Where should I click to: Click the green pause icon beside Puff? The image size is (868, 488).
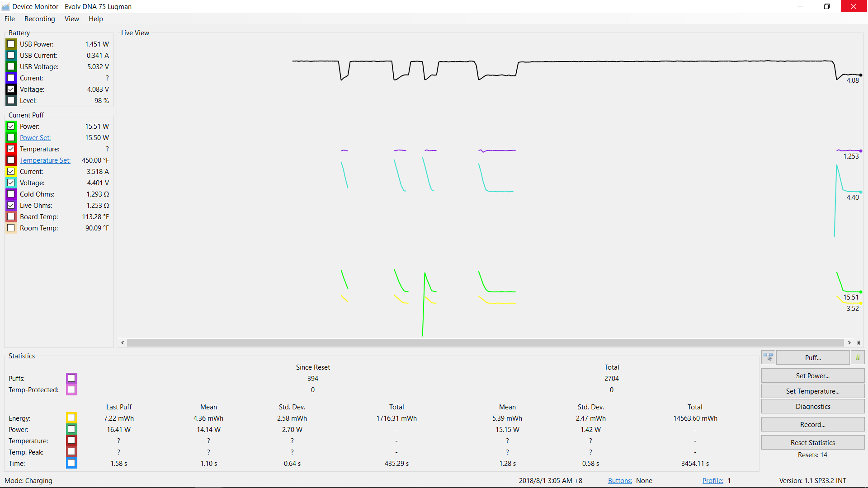(858, 357)
